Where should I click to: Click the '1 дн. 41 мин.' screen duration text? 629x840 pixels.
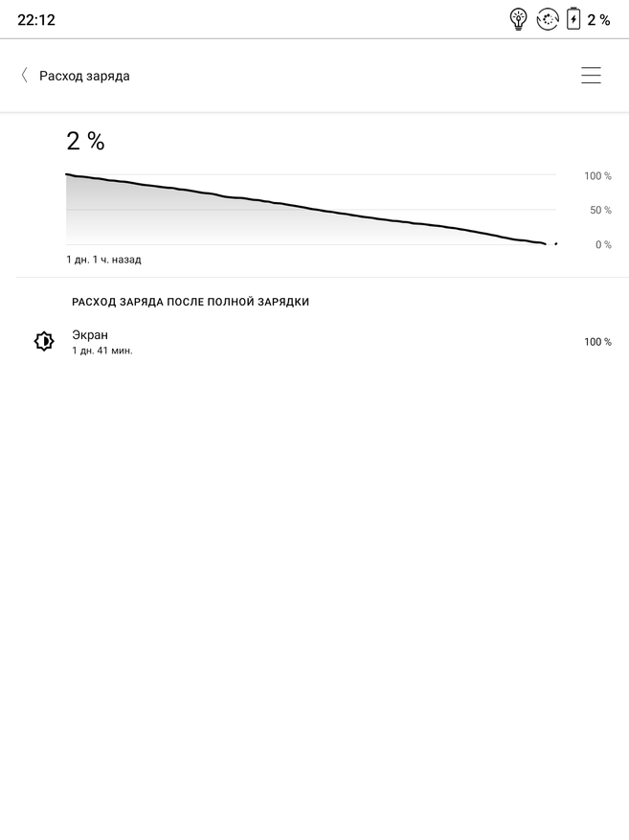pyautogui.click(x=102, y=351)
